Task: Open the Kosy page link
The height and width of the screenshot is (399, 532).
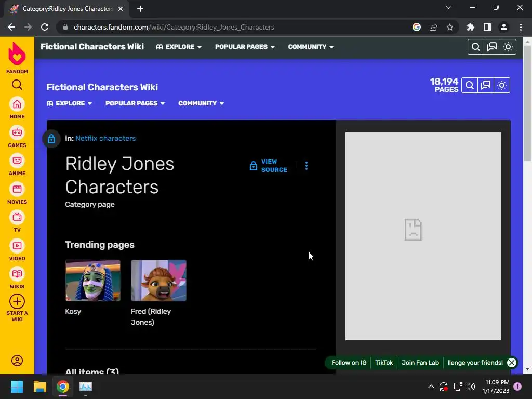Action: tap(73, 311)
